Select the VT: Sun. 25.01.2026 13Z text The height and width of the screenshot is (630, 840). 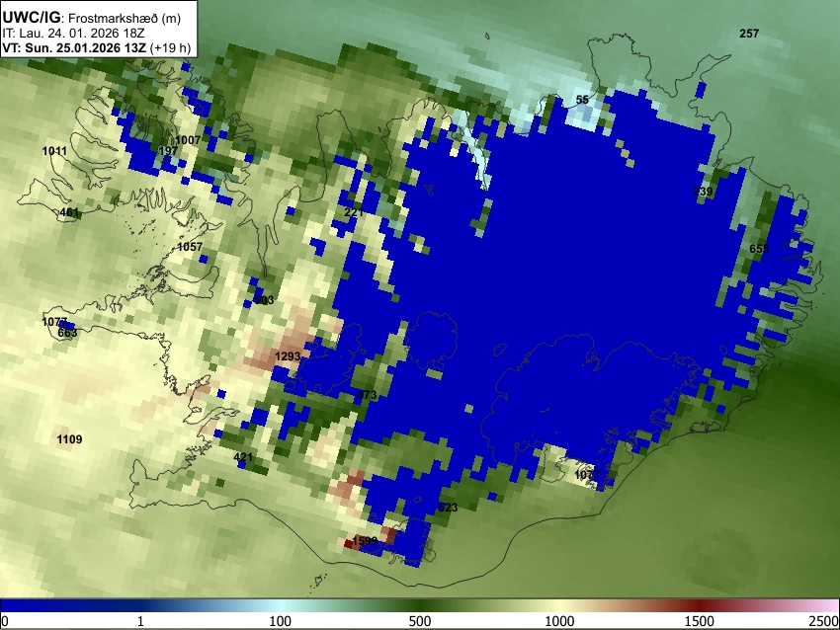click(x=74, y=47)
